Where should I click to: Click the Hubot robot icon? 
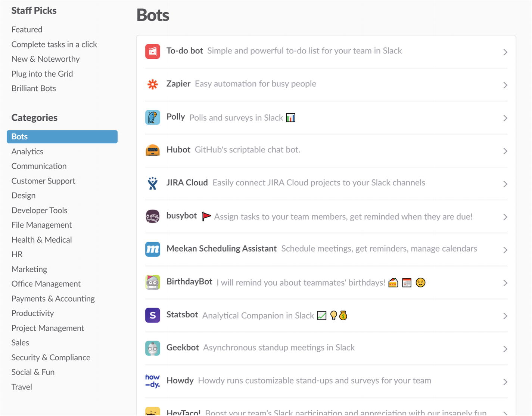153,150
